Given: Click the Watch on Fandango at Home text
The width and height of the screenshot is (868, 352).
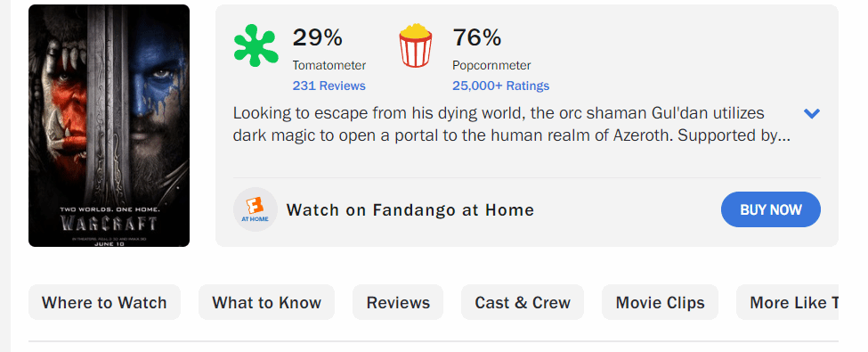Looking at the screenshot, I should coord(410,210).
